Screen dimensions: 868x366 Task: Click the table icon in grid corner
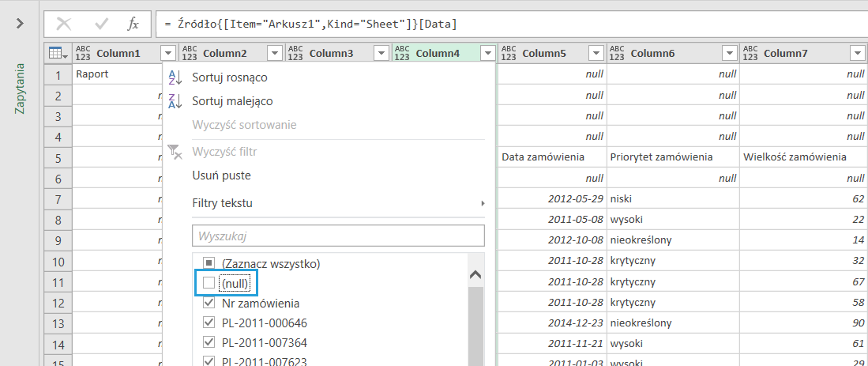pos(56,53)
